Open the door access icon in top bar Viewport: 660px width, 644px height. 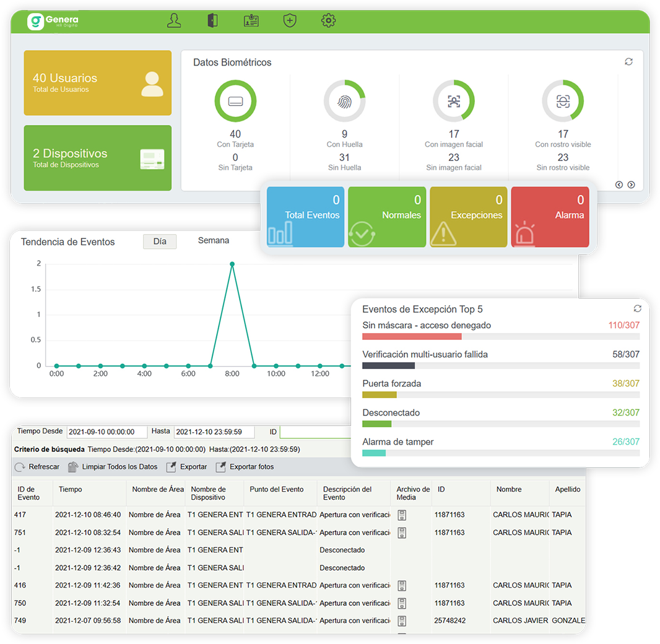pos(212,21)
